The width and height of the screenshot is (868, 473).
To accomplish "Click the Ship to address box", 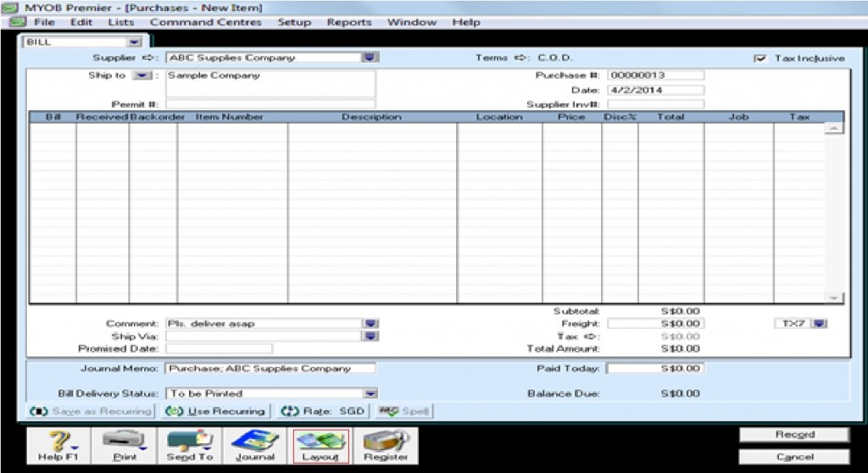I will pyautogui.click(x=270, y=84).
